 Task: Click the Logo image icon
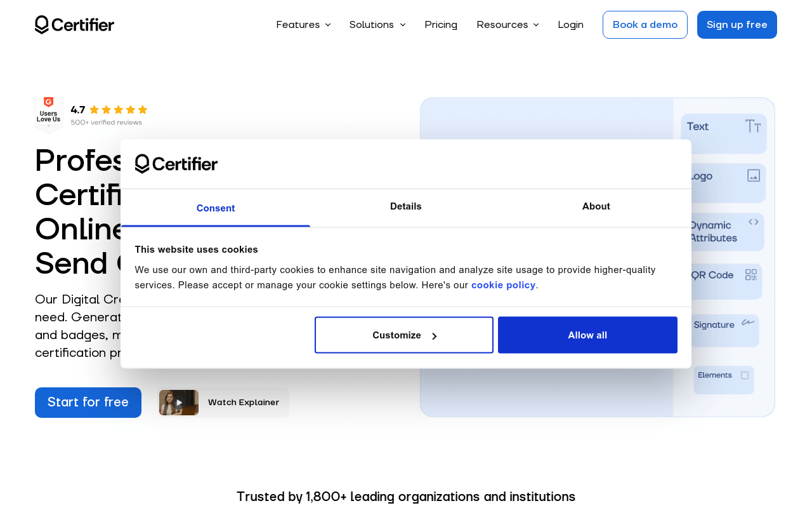coord(754,175)
